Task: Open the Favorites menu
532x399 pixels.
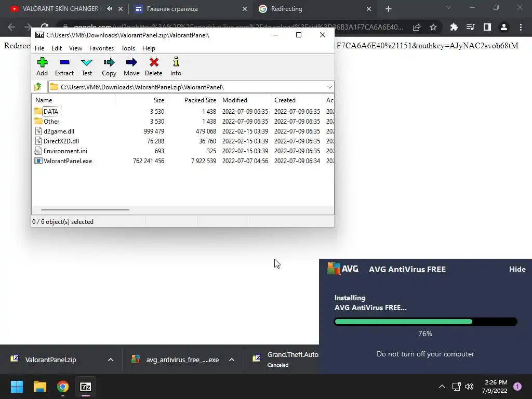Action: 101,48
